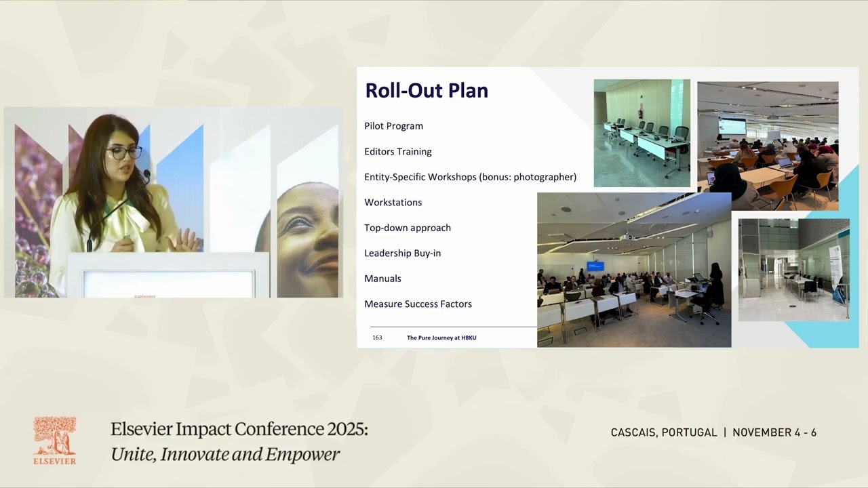Screen dimensions: 868x488
Task: Open the empty training room photo
Action: tap(642, 133)
